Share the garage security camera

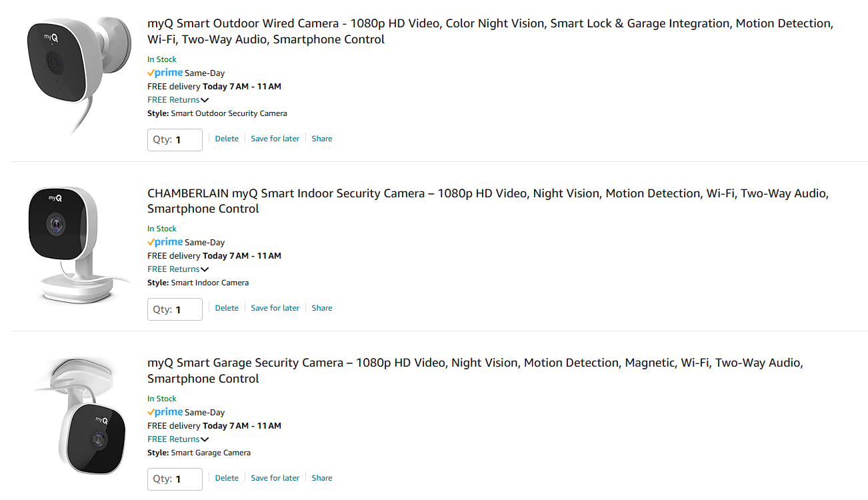[x=322, y=478]
